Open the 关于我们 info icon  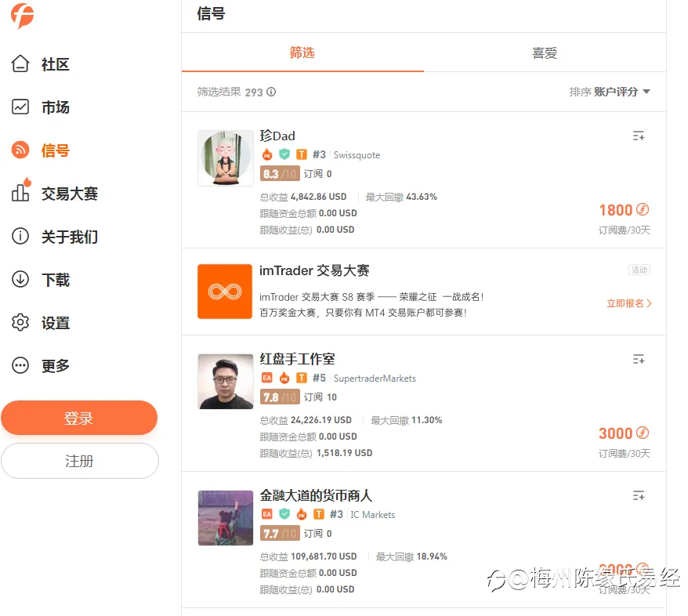(x=20, y=236)
